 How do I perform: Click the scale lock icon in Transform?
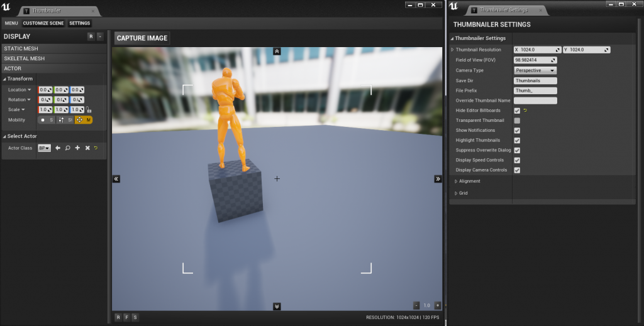89,110
